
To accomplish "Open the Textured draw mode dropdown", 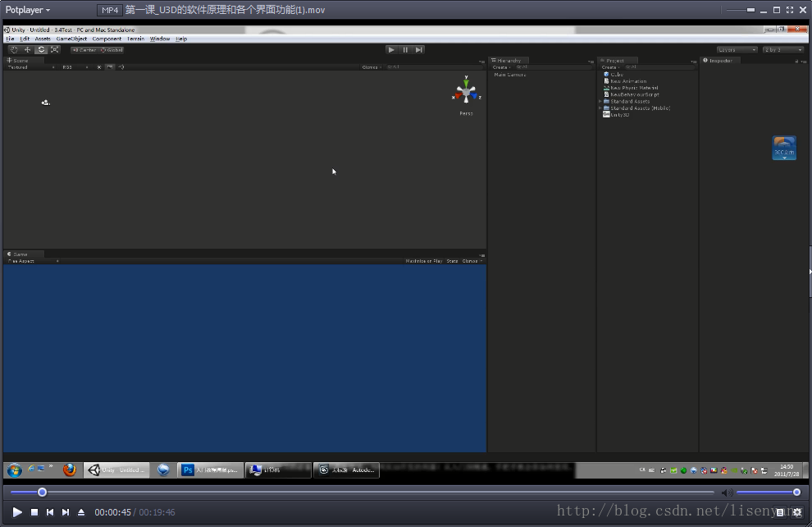I will click(31, 66).
